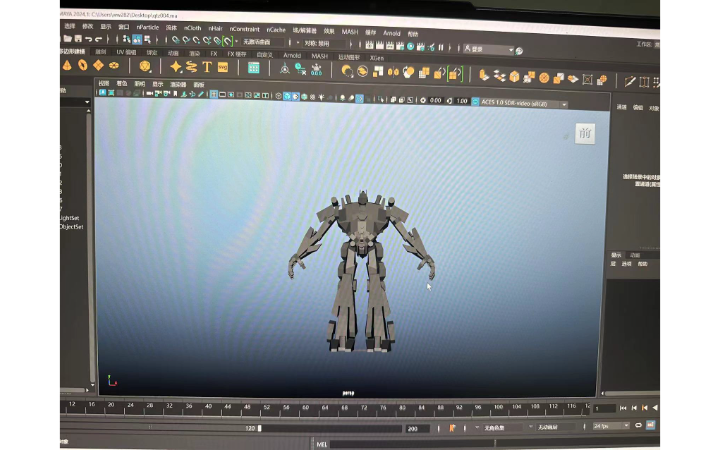The width and height of the screenshot is (720, 450).
Task: Open the nHair menu
Action: pyautogui.click(x=215, y=28)
